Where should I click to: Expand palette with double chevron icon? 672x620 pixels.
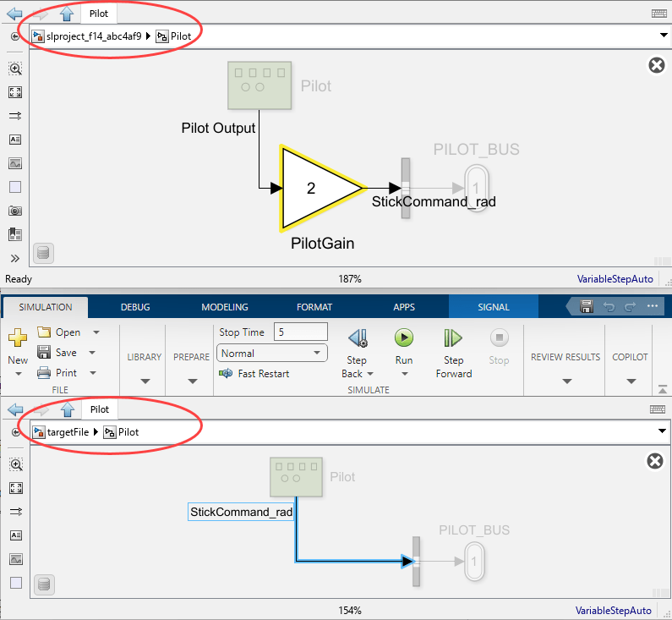pos(15,258)
